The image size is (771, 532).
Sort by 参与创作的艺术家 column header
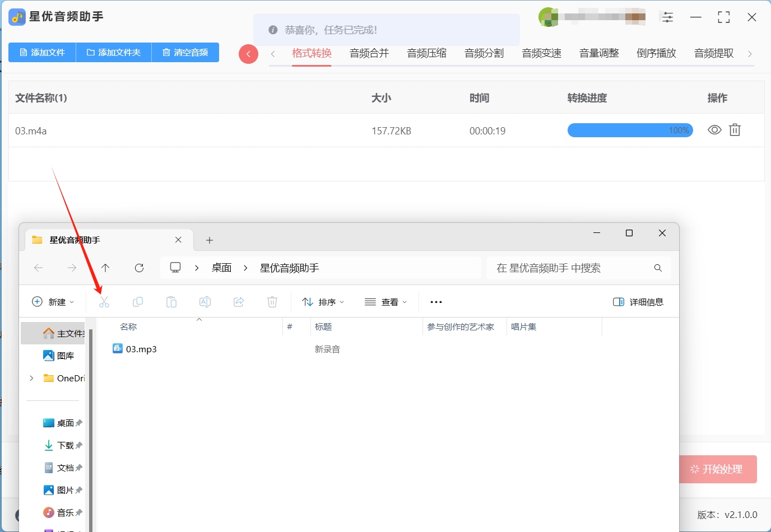point(461,326)
